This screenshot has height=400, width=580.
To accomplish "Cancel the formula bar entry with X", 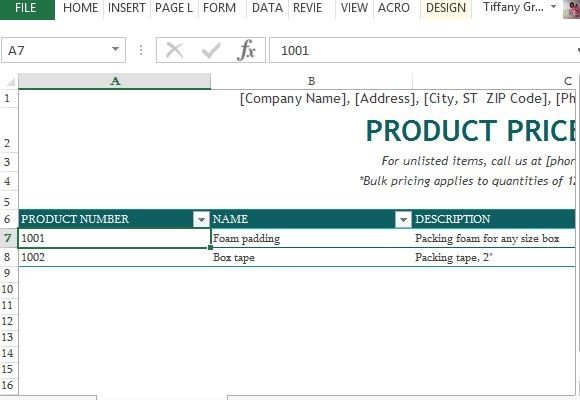I will point(175,50).
